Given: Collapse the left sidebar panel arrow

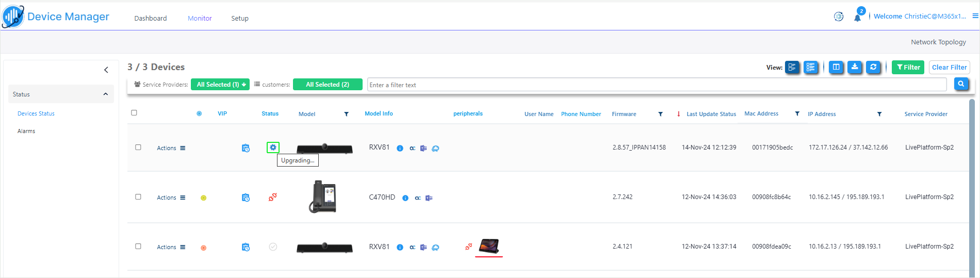Looking at the screenshot, I should (x=106, y=70).
